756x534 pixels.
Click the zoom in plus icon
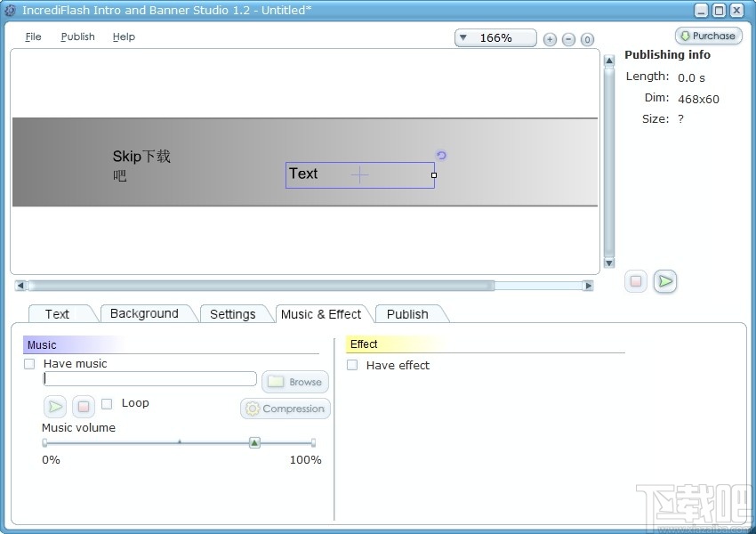tap(550, 39)
